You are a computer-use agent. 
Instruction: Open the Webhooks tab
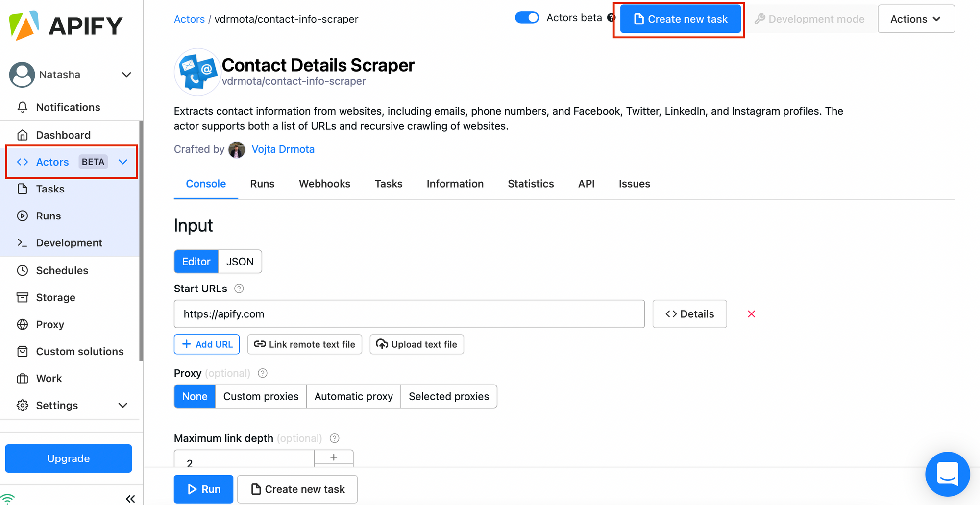click(x=324, y=184)
